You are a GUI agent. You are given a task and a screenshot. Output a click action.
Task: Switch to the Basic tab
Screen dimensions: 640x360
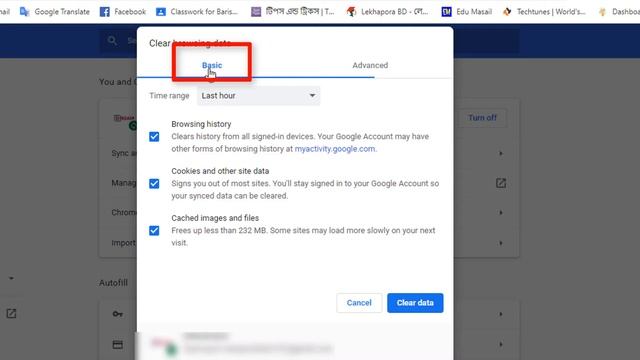point(212,65)
